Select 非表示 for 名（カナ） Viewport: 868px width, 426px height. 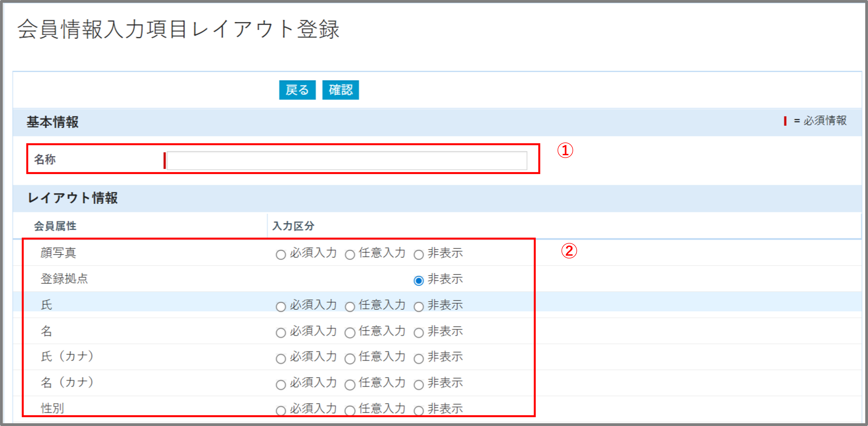tap(419, 385)
